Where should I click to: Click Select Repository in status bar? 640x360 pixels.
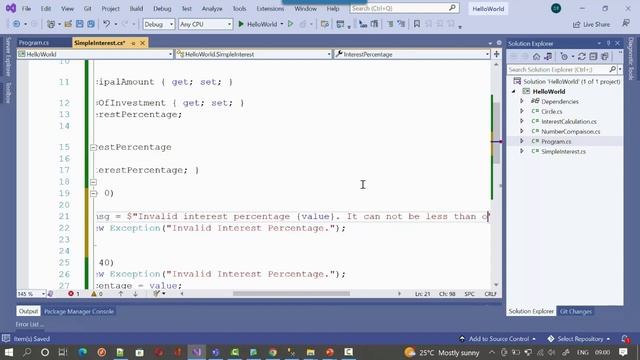coord(579,339)
